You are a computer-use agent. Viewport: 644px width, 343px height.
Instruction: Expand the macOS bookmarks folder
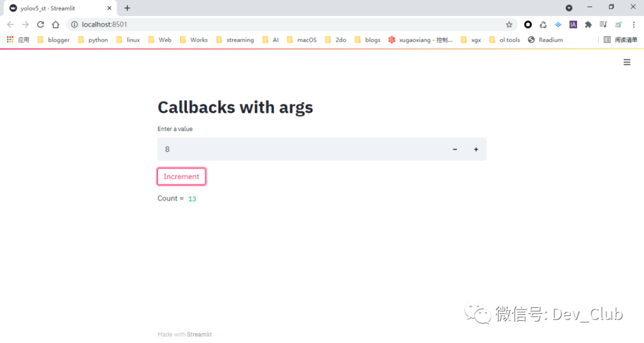pos(302,40)
